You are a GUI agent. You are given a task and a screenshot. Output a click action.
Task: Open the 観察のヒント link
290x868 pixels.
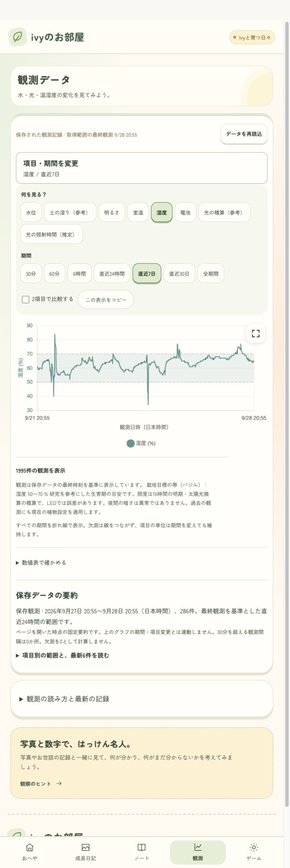(41, 783)
